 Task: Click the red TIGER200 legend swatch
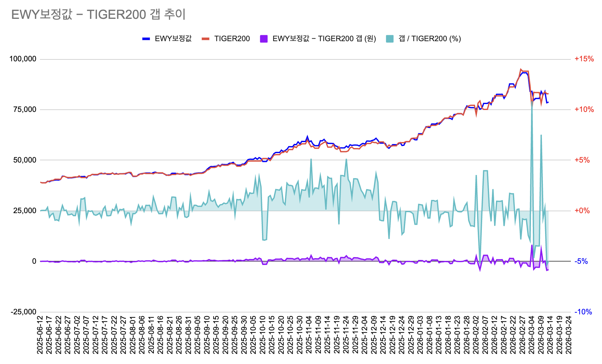coord(205,39)
